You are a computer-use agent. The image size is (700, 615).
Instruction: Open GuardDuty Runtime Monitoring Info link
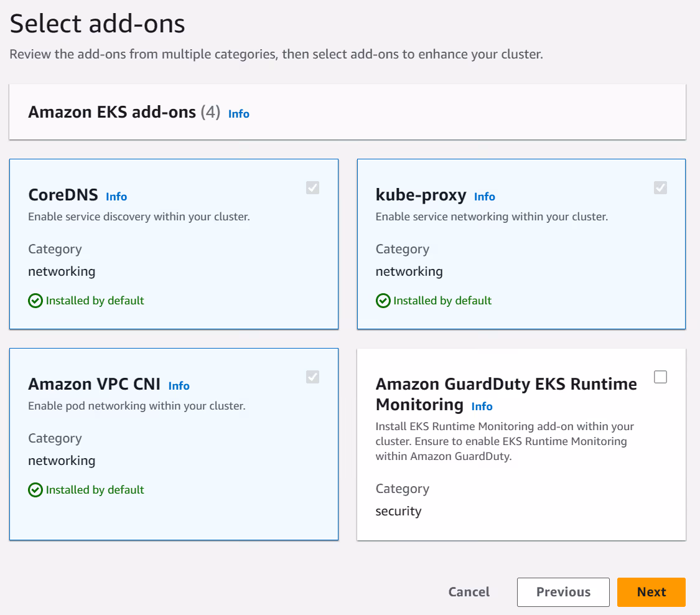tap(482, 406)
